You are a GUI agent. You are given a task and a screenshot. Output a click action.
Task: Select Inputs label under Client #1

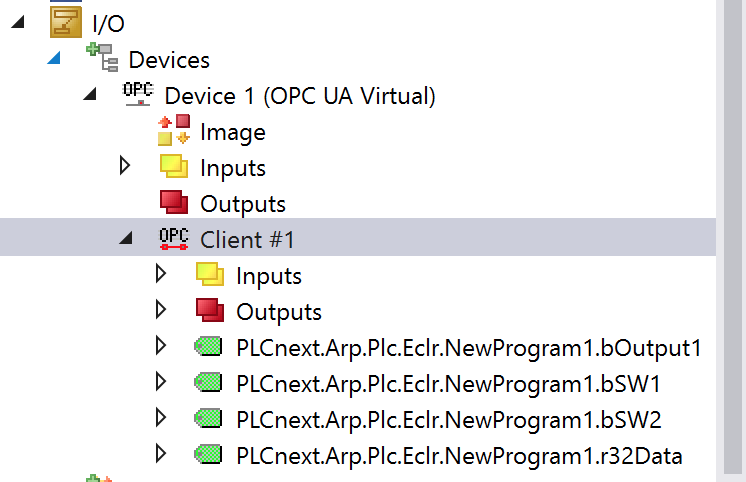point(269,276)
